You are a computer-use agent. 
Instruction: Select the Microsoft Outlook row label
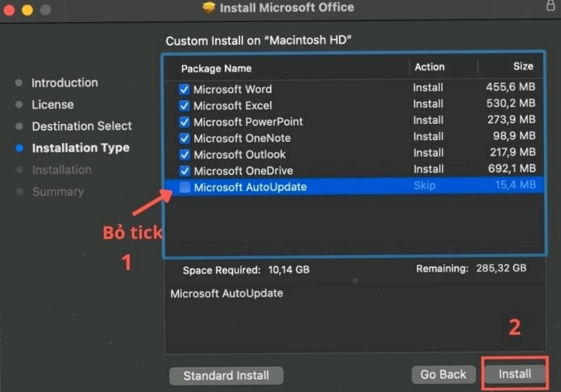[x=240, y=155]
